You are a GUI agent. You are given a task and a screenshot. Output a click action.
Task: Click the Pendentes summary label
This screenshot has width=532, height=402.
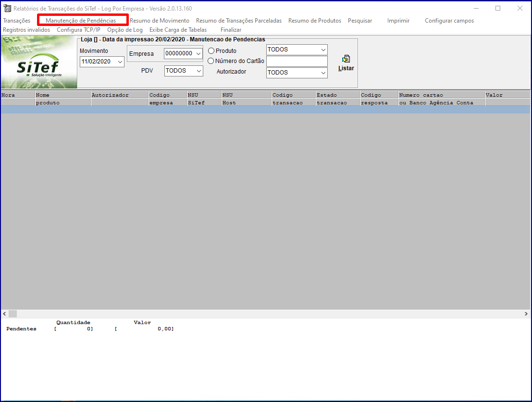[x=21, y=329]
